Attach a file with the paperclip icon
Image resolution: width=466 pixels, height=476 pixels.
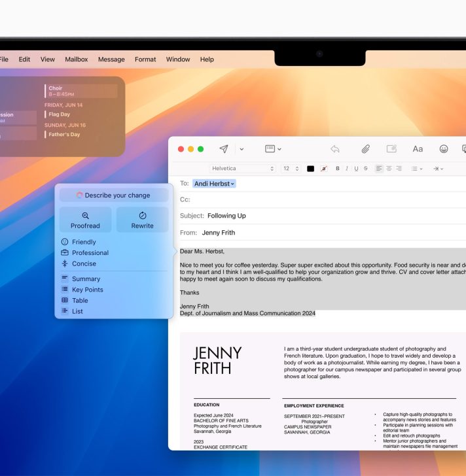click(x=365, y=149)
